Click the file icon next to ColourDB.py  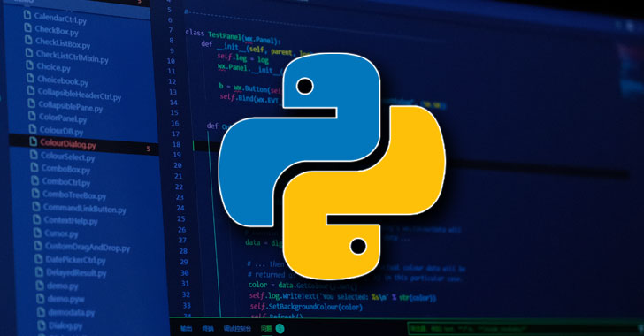click(33, 128)
